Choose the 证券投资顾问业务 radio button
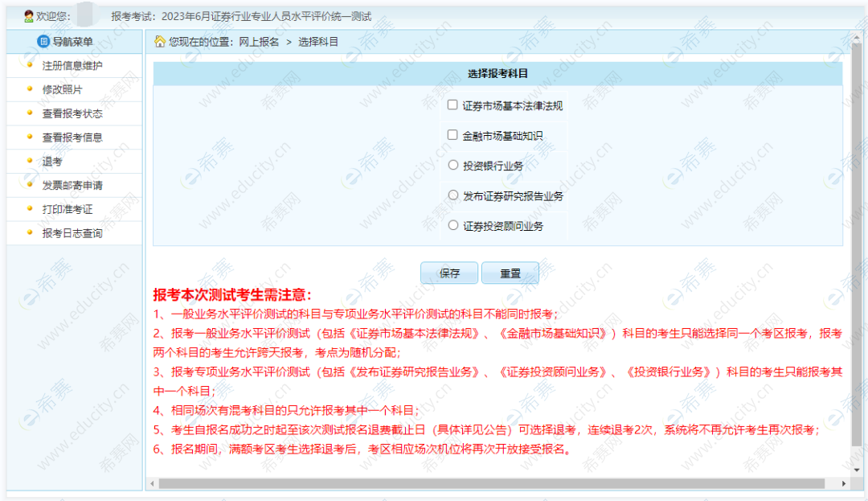868x501 pixels. 453,225
